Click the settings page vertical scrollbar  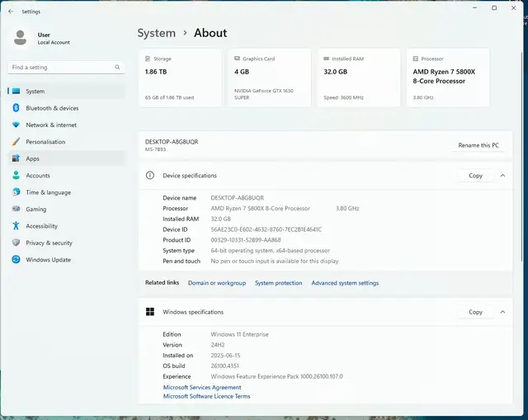521,157
